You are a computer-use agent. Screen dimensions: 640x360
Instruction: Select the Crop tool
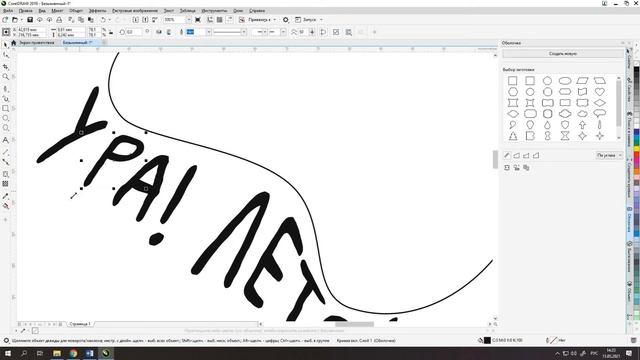(x=5, y=66)
